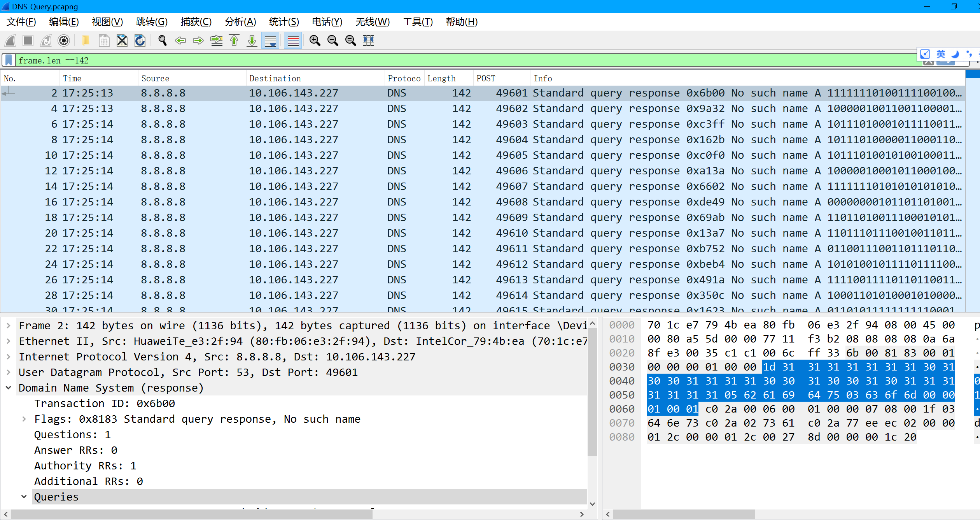Toggle auto-scroll during live capture
This screenshot has height=520, width=980.
tap(271, 40)
